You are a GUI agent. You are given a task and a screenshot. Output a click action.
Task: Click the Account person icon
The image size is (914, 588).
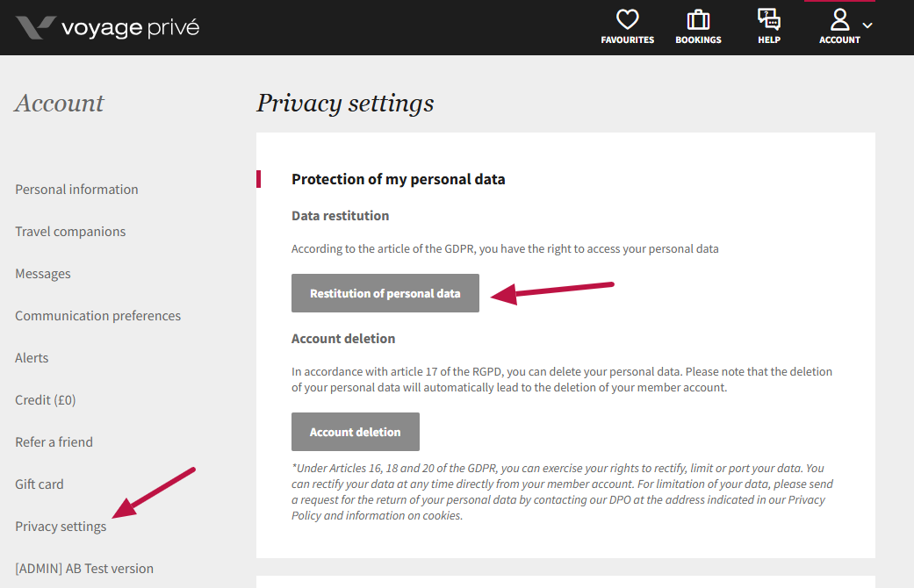tap(839, 20)
